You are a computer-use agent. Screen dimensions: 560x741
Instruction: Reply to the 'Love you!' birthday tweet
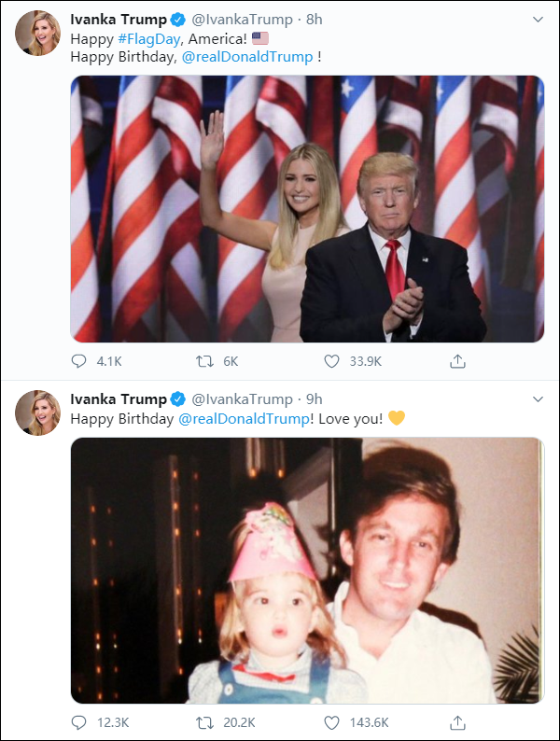pyautogui.click(x=79, y=722)
